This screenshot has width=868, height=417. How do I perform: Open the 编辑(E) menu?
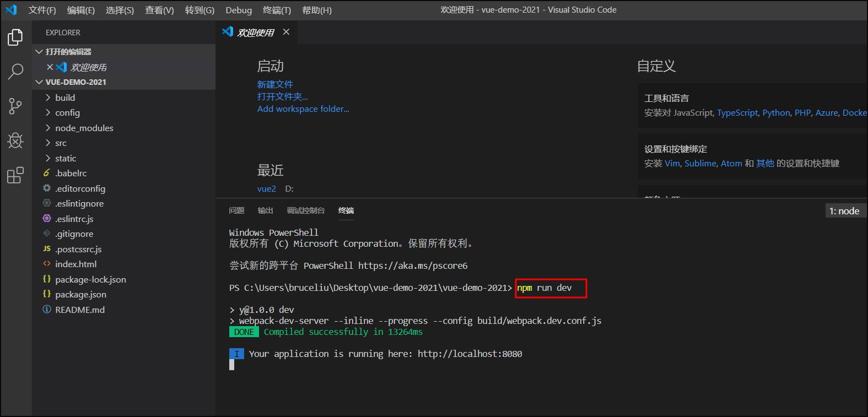81,10
